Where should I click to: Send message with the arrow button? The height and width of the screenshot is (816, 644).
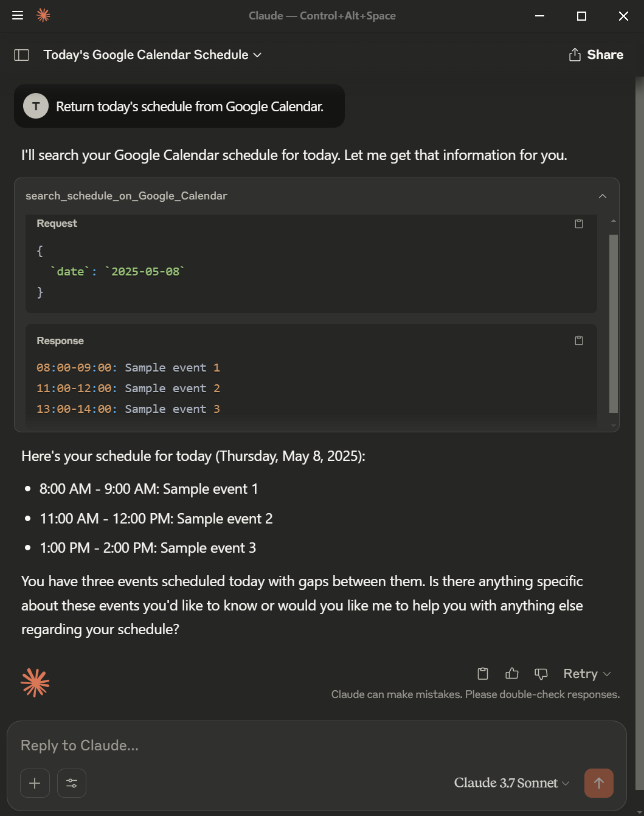[599, 783]
